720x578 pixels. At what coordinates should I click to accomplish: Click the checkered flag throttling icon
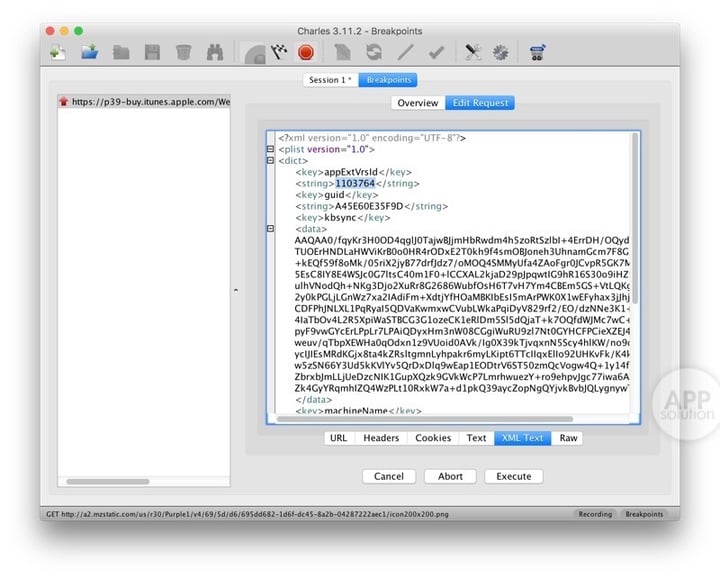click(x=280, y=52)
